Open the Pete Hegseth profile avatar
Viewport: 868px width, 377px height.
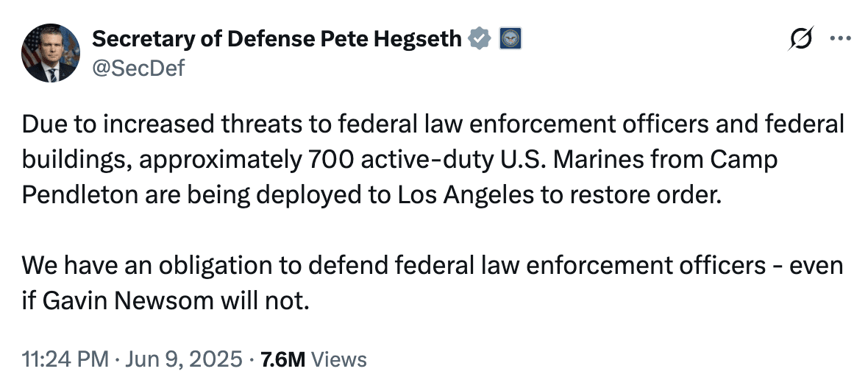pos(51,53)
